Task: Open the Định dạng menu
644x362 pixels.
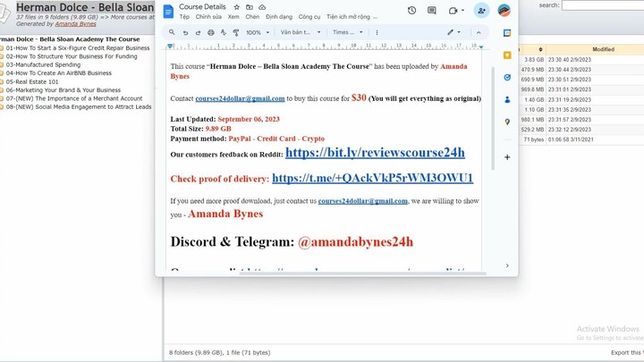Action: pos(279,17)
